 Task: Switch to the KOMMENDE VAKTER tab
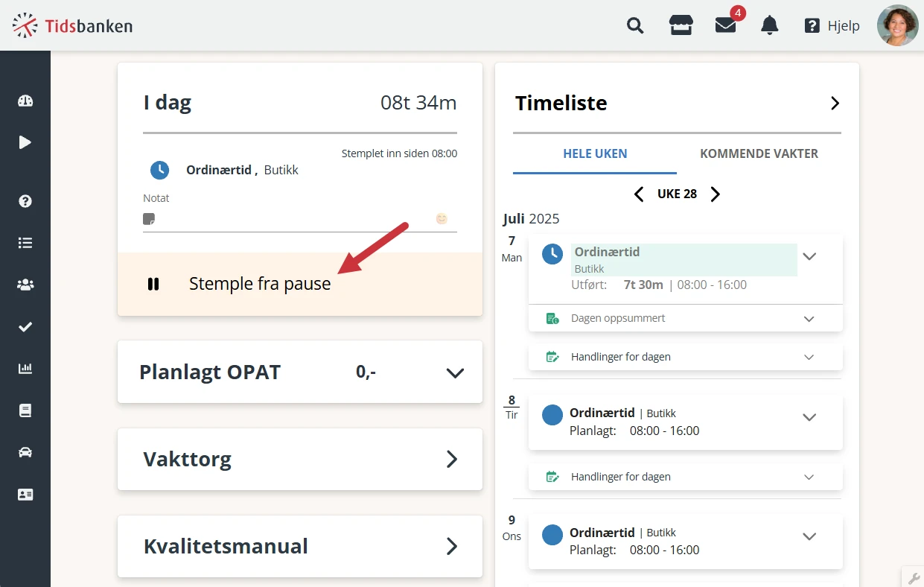click(759, 153)
